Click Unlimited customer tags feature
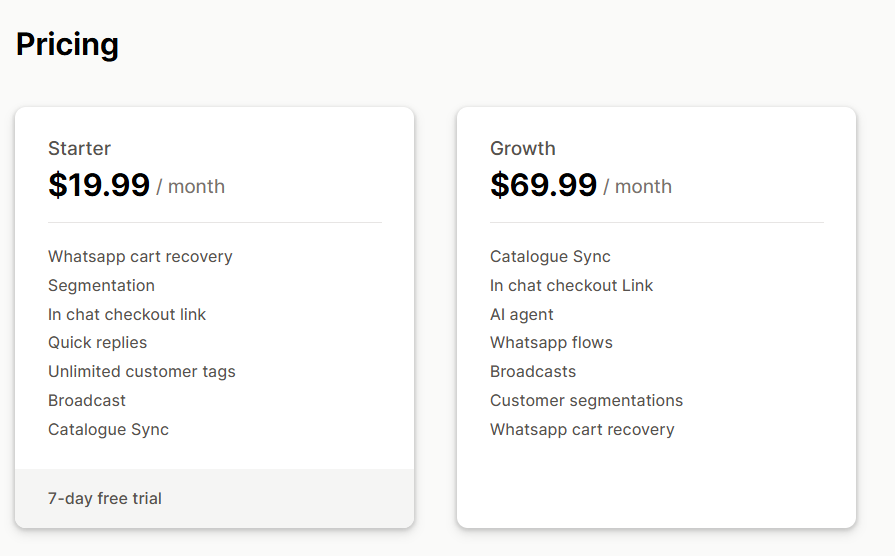 (x=142, y=372)
